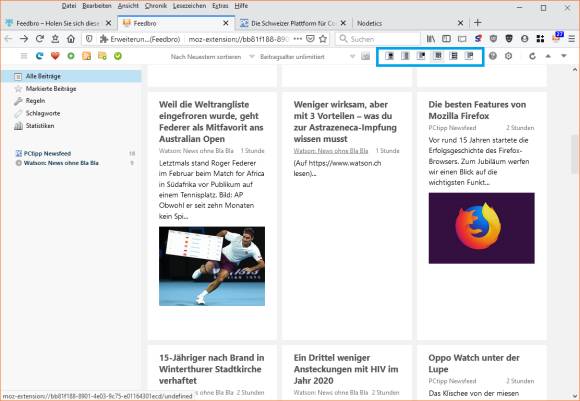580x401 pixels.
Task: Click the green add-feed plus icon
Action: [71, 56]
